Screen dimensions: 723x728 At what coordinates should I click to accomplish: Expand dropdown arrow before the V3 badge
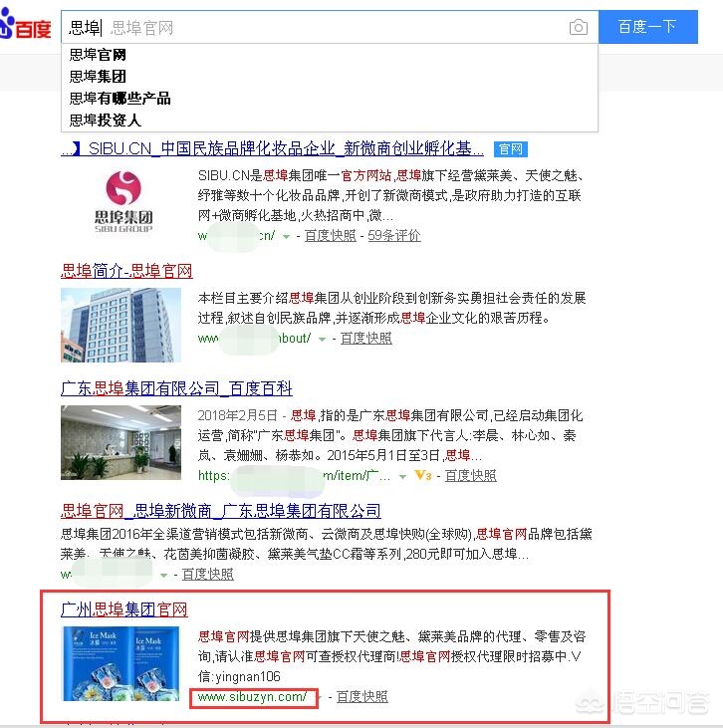[x=403, y=476]
